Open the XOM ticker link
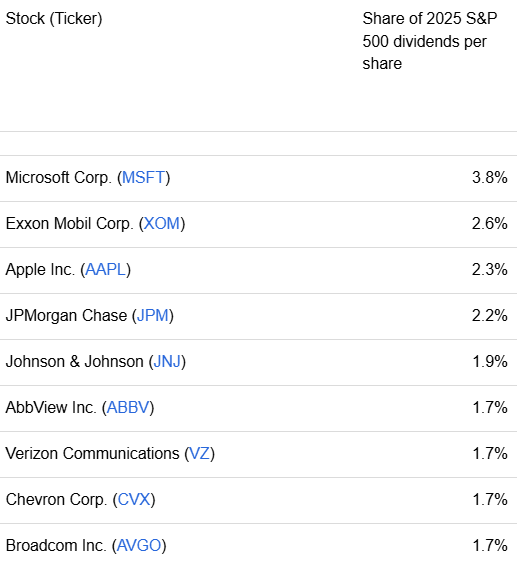This screenshot has width=523, height=564. [162, 224]
